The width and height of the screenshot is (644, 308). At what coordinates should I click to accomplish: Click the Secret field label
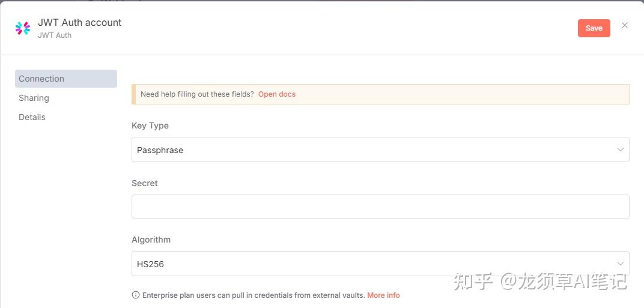(x=145, y=183)
